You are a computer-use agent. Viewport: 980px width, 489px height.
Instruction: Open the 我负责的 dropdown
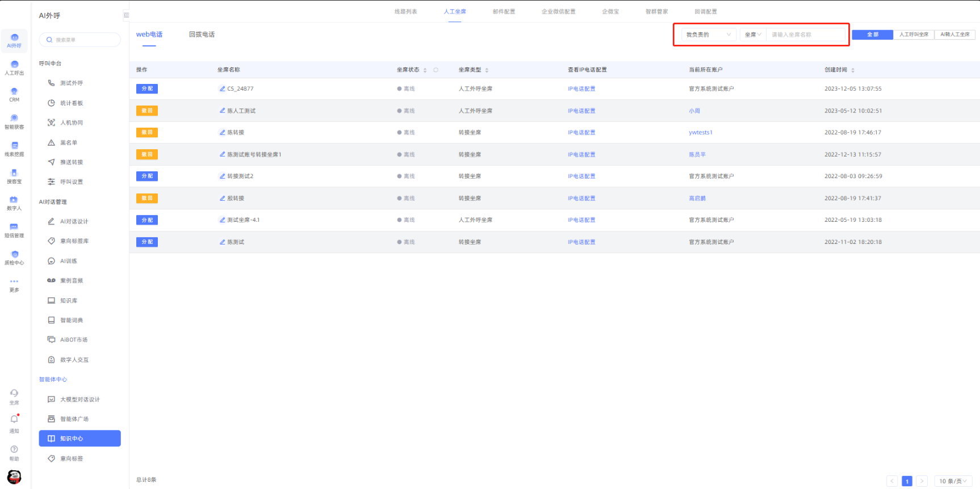[x=708, y=35]
